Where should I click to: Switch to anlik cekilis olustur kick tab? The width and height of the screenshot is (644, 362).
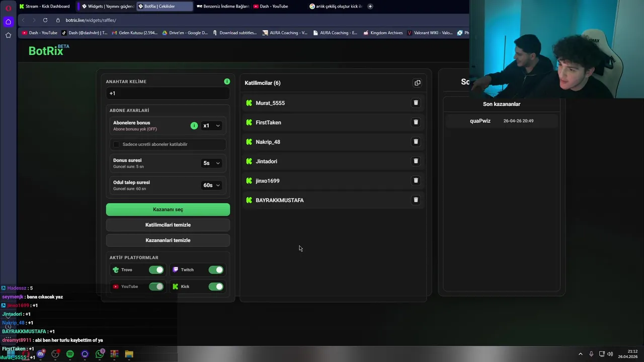[x=335, y=7]
